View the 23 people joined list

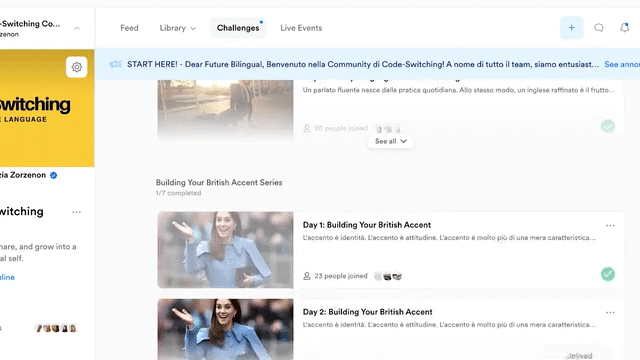[x=341, y=276]
